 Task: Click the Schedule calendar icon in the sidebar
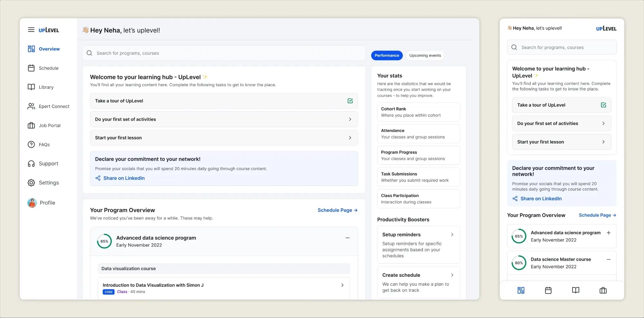[x=31, y=68]
